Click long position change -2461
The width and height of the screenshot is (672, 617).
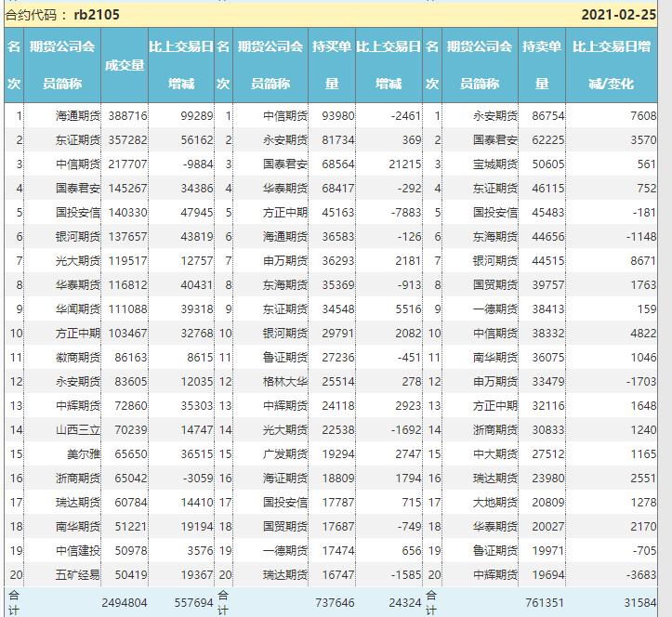pos(406,115)
